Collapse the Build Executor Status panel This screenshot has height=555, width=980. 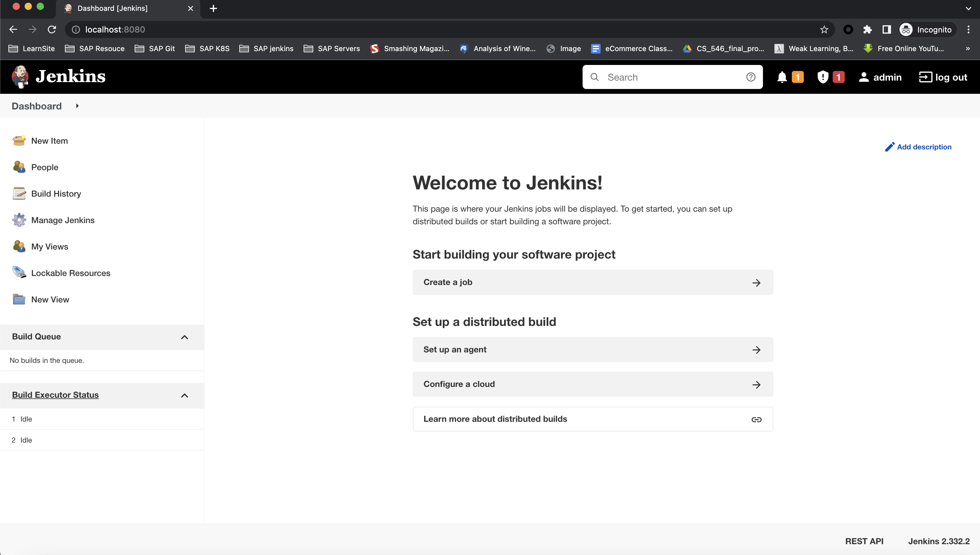tap(184, 396)
